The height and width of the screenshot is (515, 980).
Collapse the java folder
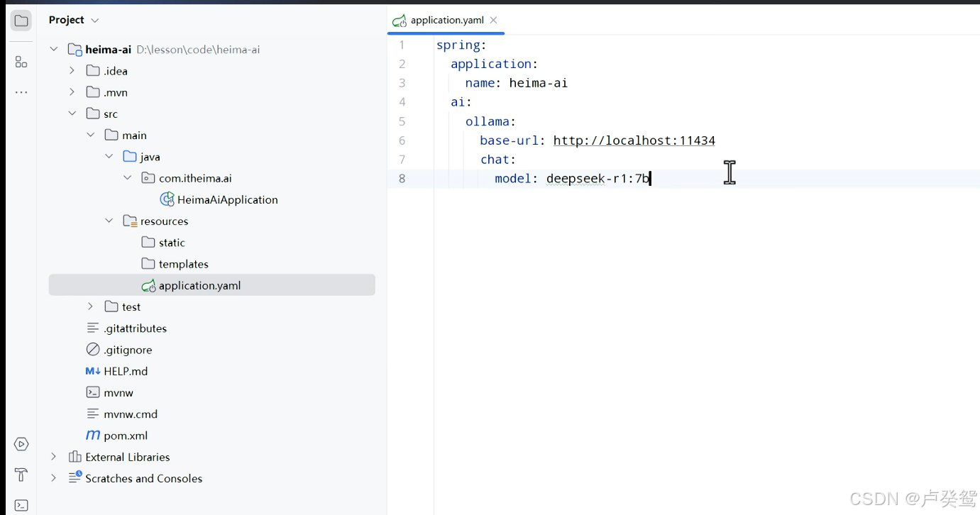[x=109, y=157]
